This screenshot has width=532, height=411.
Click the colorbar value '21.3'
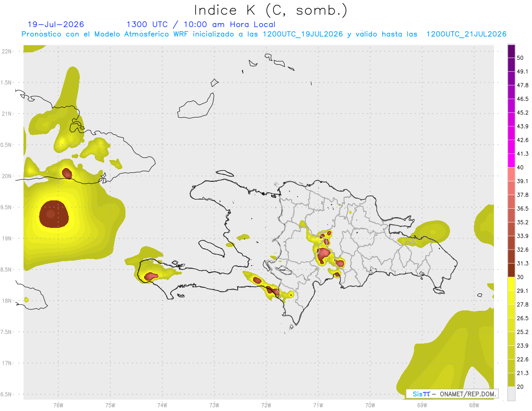tap(522, 373)
